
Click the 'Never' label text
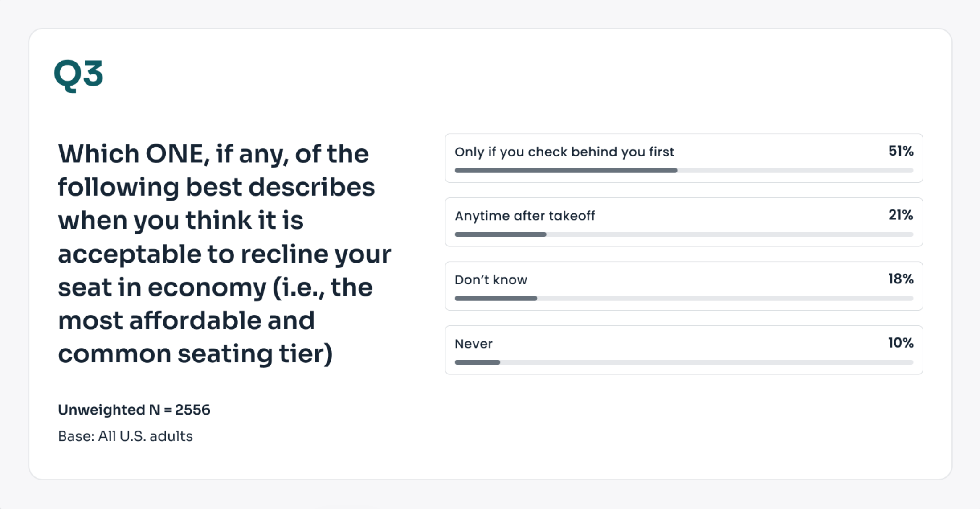(474, 344)
